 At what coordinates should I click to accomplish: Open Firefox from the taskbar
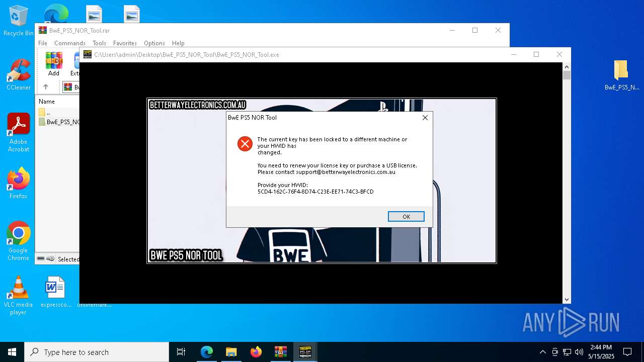point(256,352)
